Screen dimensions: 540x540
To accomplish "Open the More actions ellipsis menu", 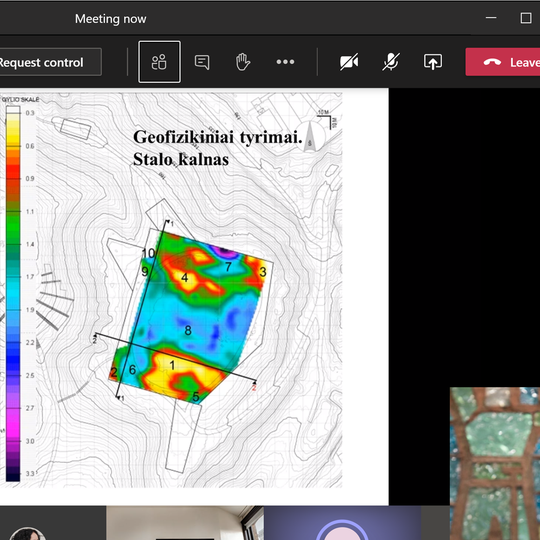I will (285, 62).
